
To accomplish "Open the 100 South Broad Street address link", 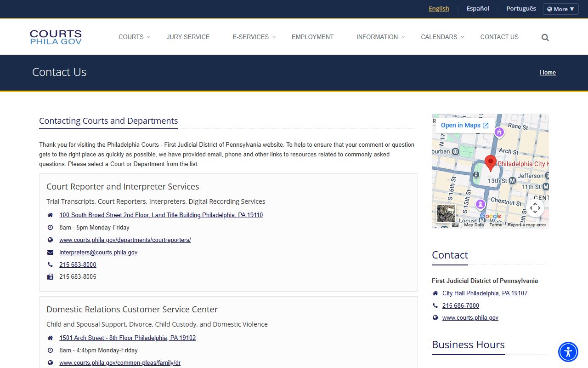I will click(161, 215).
